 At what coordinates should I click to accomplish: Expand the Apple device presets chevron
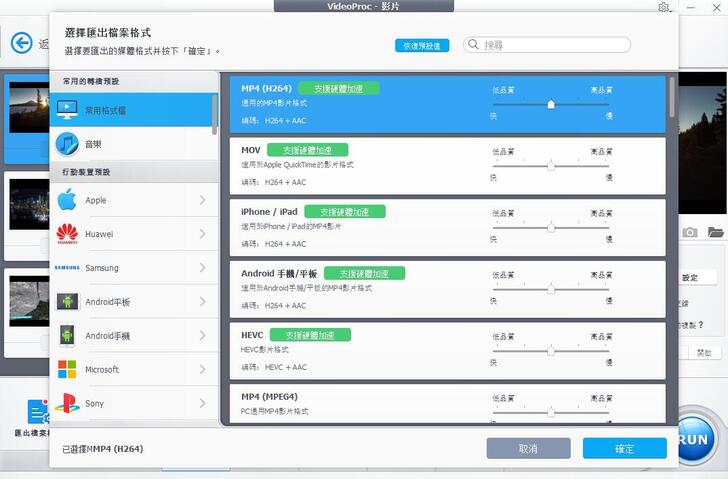click(x=202, y=200)
